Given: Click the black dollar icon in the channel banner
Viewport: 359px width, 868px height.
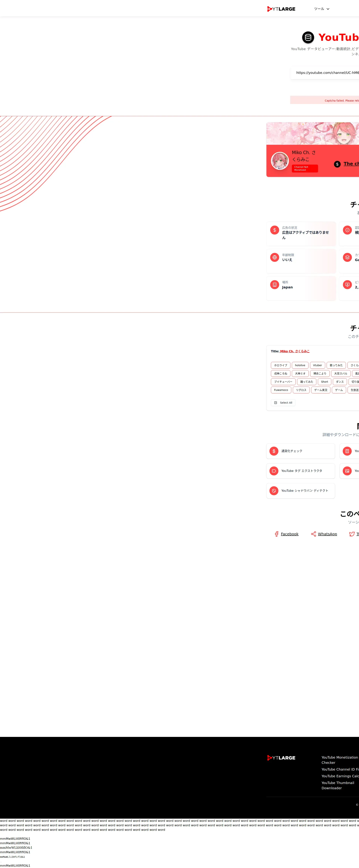Looking at the screenshot, I should (x=337, y=164).
